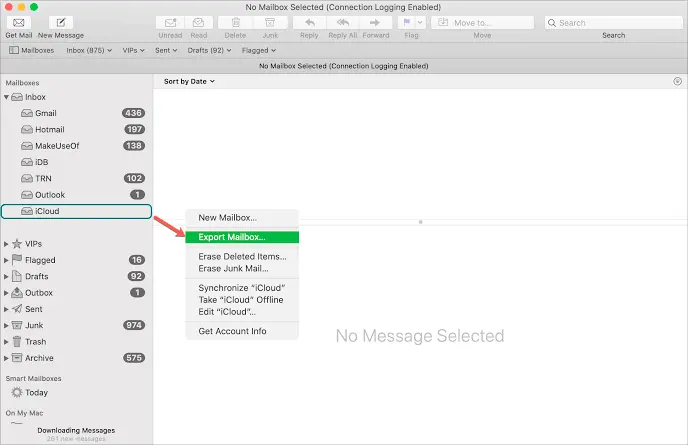Click the Junk toolbar icon
688x445 pixels.
click(270, 22)
